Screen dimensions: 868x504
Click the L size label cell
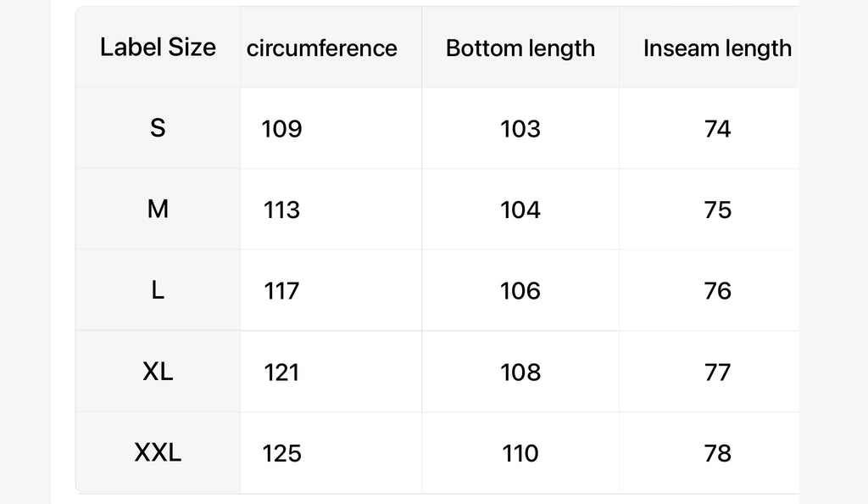click(158, 291)
